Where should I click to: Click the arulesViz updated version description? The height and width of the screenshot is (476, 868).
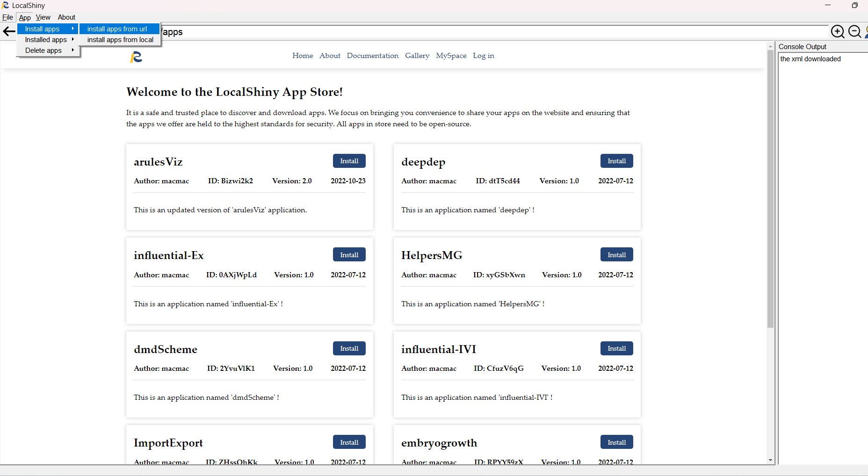click(220, 210)
